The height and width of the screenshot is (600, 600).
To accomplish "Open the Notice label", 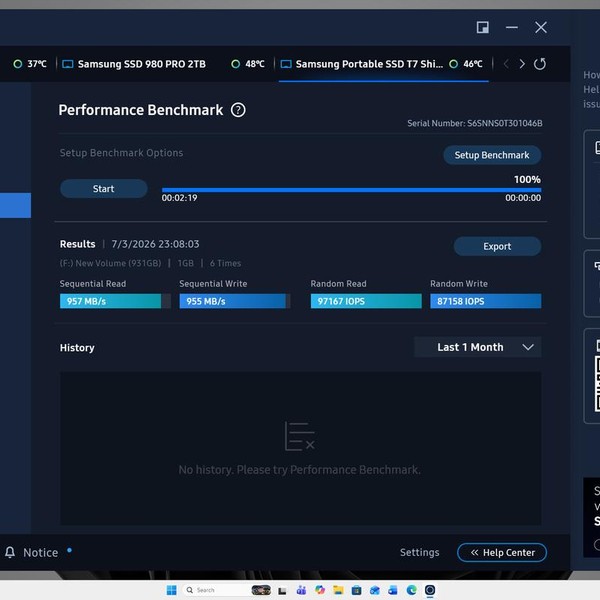I will (41, 553).
